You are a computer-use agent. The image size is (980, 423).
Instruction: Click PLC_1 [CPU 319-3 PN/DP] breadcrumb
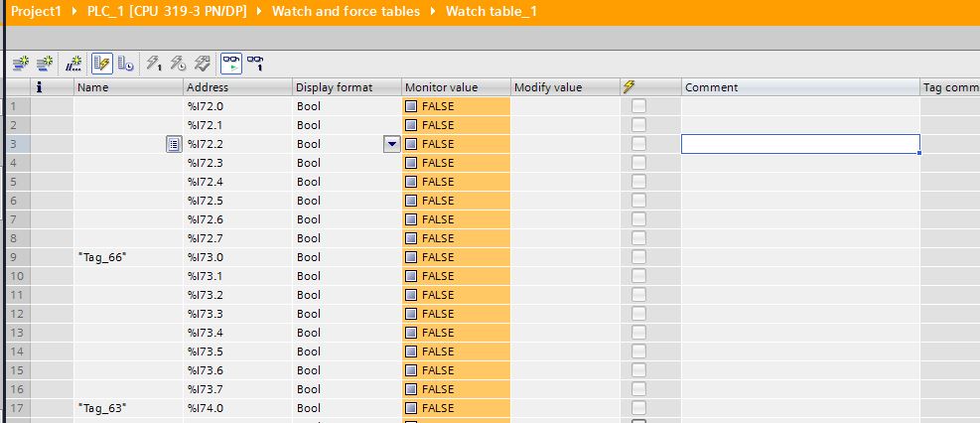[167, 11]
